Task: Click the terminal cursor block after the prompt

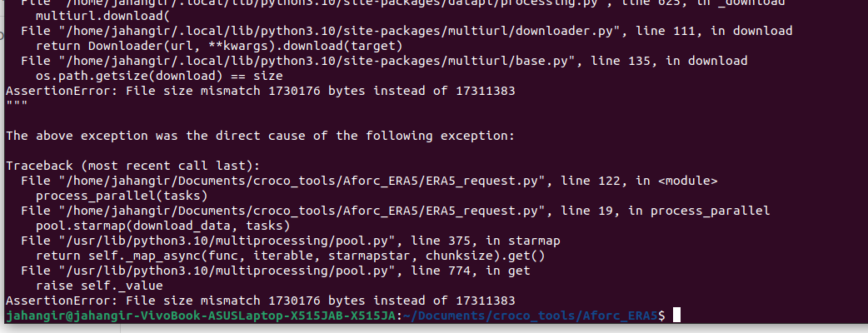Action: [x=676, y=316]
